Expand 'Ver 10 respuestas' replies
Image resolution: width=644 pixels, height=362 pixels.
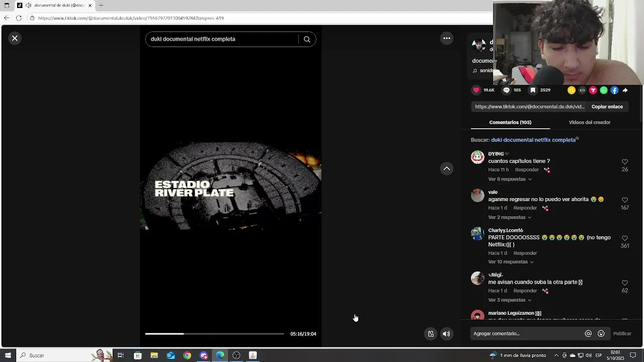point(511,262)
